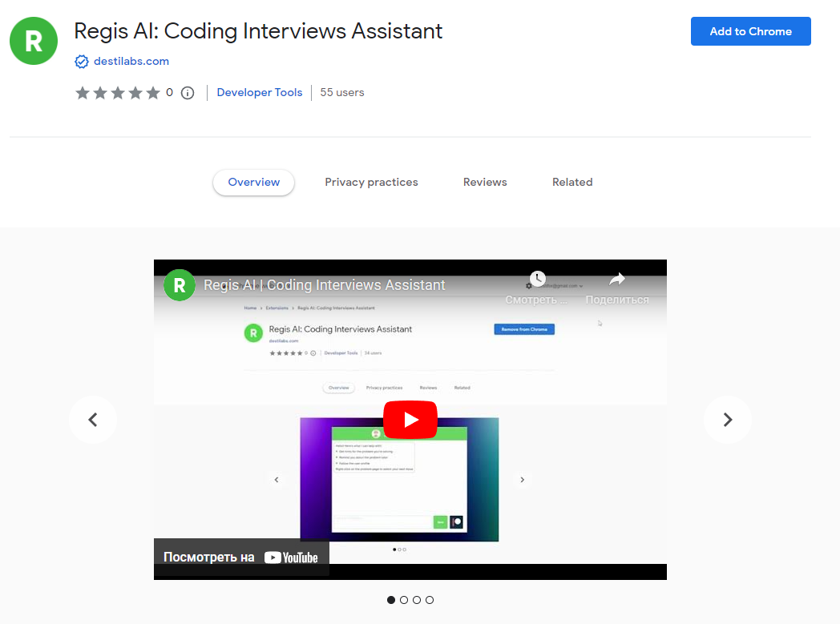The height and width of the screenshot is (624, 840).
Task: Click the verified publisher badge icon
Action: 81,62
